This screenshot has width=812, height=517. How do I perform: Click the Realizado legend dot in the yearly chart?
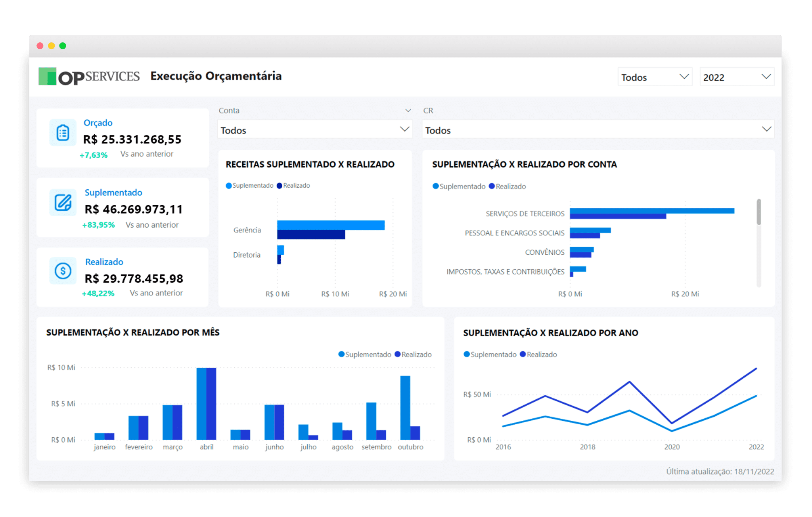pyautogui.click(x=523, y=354)
